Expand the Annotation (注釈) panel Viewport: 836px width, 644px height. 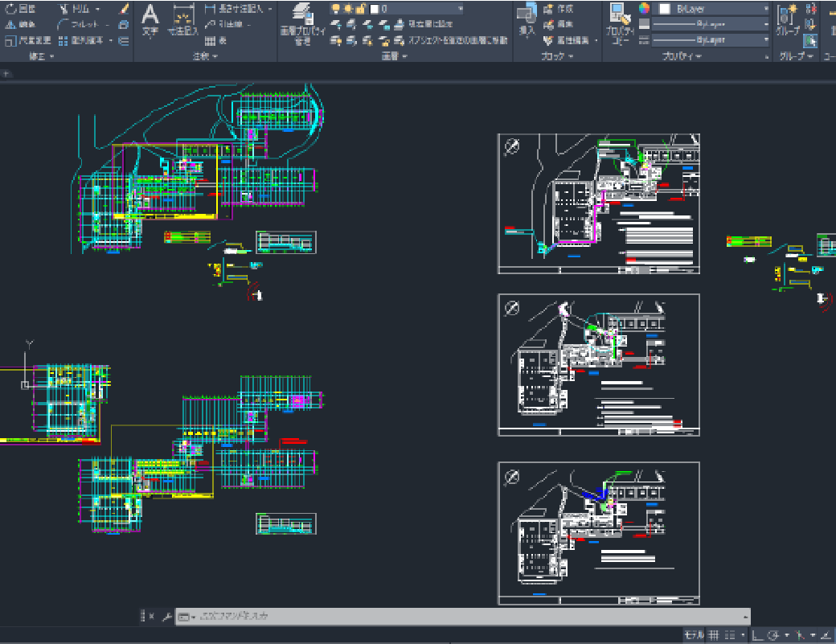[x=205, y=57]
